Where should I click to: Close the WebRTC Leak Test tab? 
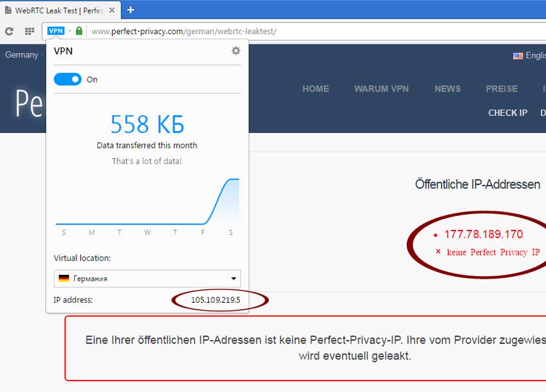[x=112, y=10]
